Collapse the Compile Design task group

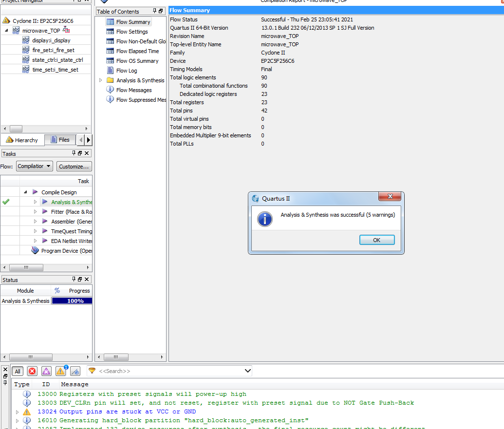pos(25,192)
